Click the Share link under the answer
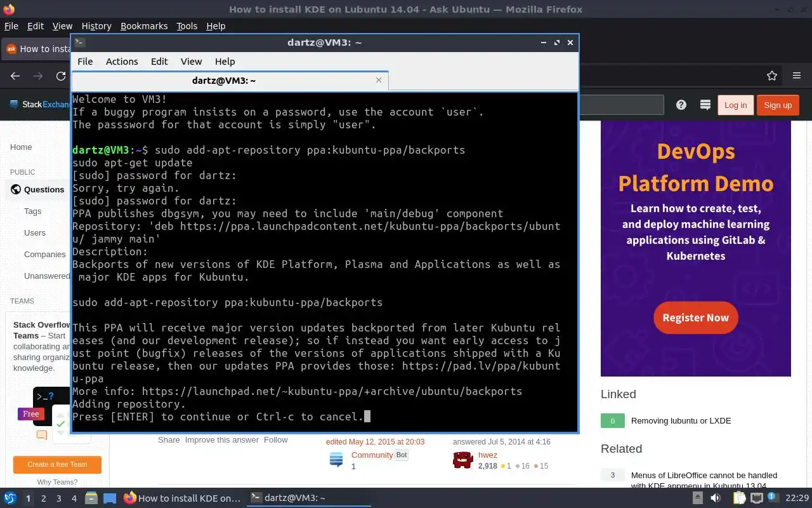Viewport: 812px width, 508px height. point(169,439)
